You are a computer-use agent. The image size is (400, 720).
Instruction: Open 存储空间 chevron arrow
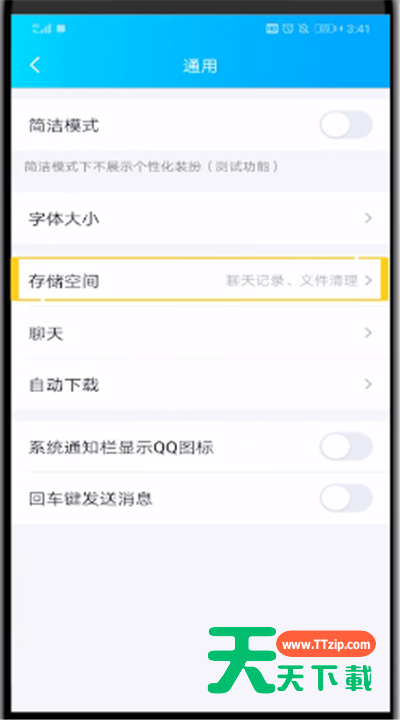(368, 280)
